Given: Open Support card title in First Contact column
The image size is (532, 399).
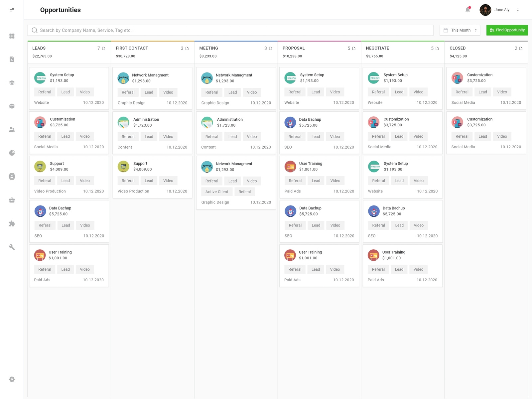Looking at the screenshot, I should point(140,164).
